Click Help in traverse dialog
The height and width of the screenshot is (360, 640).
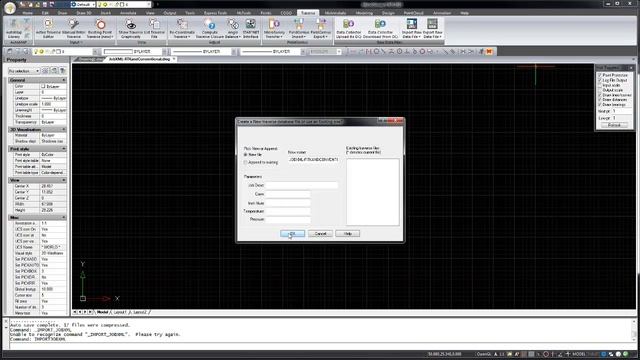(347, 233)
